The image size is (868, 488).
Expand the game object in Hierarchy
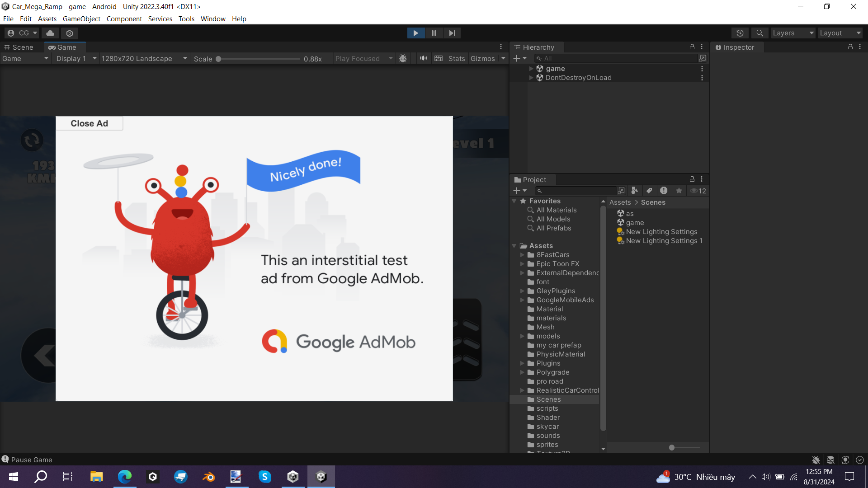[531, 68]
